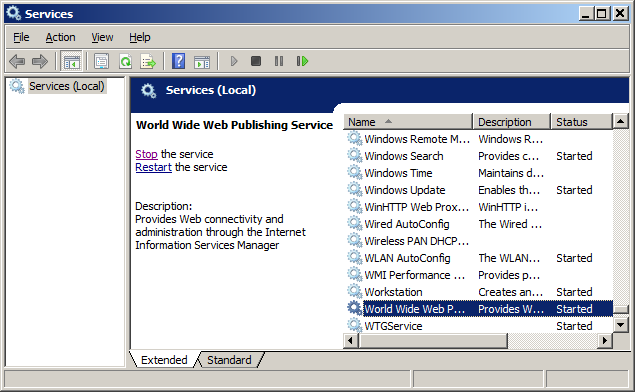Image resolution: width=635 pixels, height=392 pixels.
Task: Open the File menu
Action: pyautogui.click(x=21, y=37)
